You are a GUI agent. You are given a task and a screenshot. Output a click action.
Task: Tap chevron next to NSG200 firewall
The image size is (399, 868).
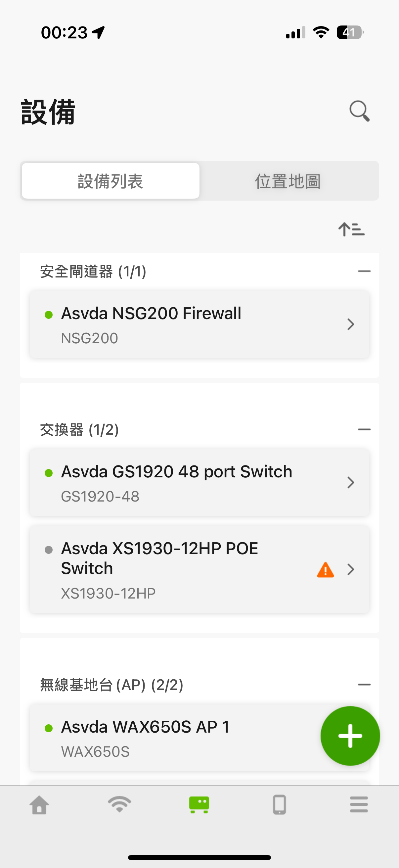[351, 324]
